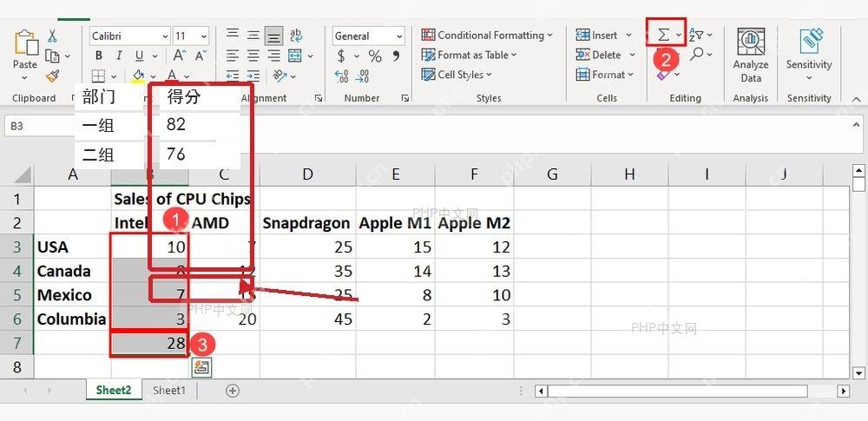Open Find & Select magnifier
Viewport: 868px width, 421px height.
696,55
